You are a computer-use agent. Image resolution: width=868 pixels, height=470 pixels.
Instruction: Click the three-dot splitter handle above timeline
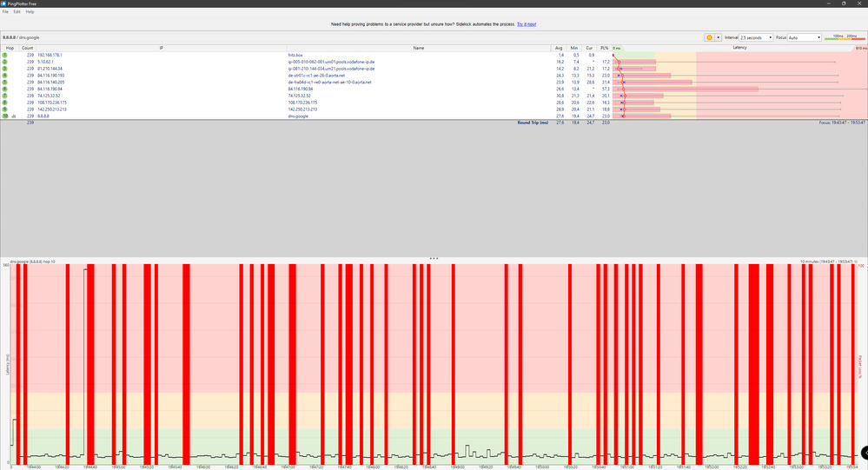click(x=434, y=258)
